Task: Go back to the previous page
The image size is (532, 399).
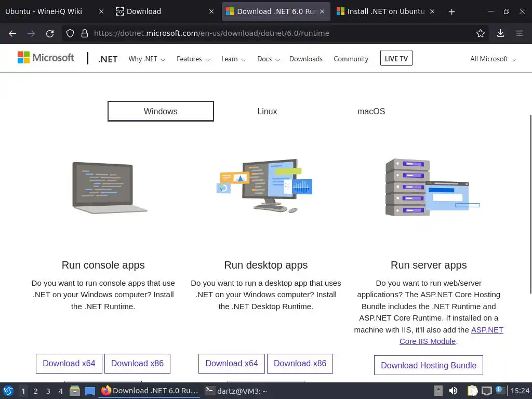Action: point(12,33)
